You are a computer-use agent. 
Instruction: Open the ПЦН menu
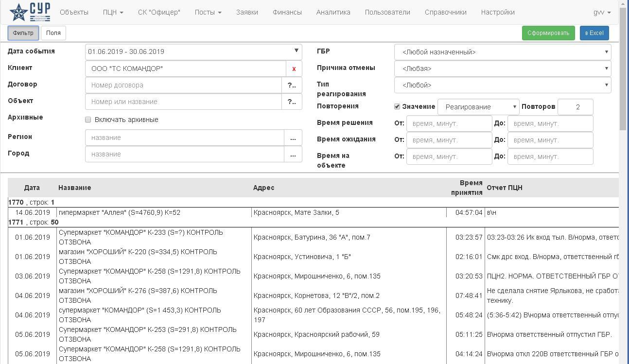click(113, 12)
